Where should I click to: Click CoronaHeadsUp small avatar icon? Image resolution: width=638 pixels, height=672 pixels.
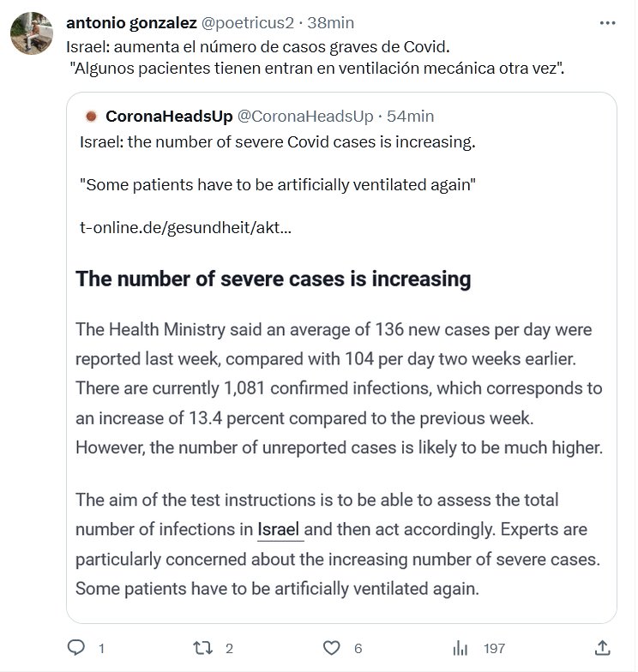pyautogui.click(x=92, y=116)
